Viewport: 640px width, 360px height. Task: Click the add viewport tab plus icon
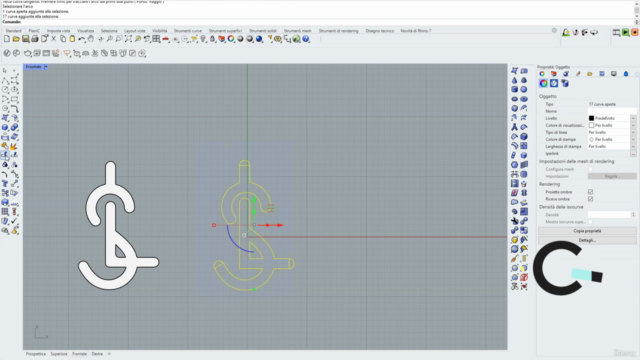(x=109, y=354)
